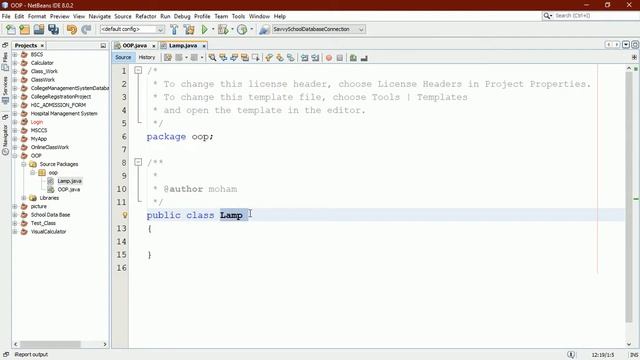Run the project with green arrow
This screenshot has height=360, width=640.
(204, 29)
